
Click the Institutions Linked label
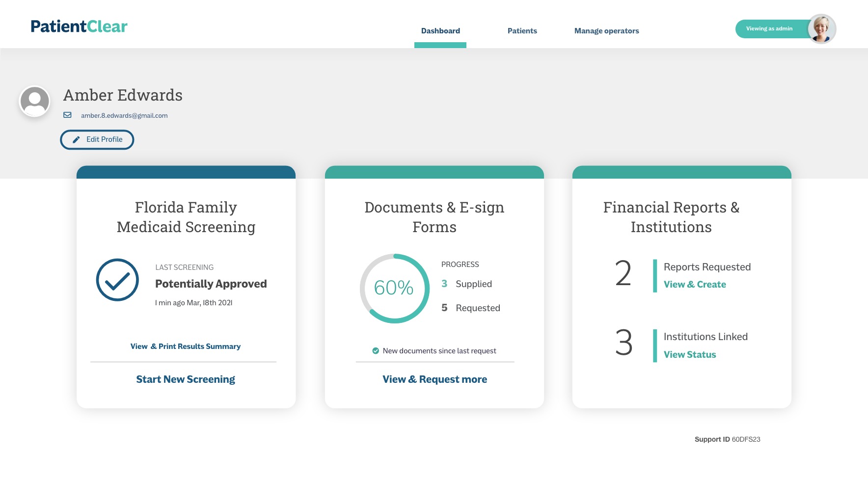705,337
